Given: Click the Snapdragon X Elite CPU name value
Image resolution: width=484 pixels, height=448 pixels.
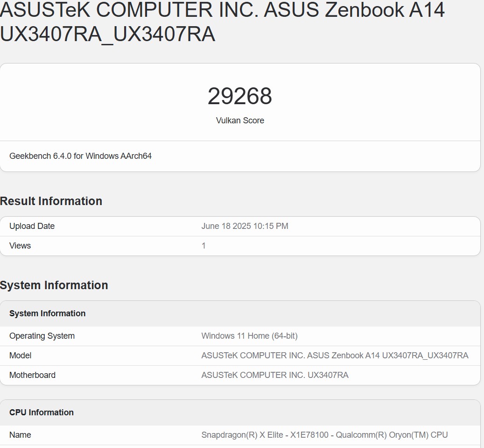Looking at the screenshot, I should tap(324, 435).
